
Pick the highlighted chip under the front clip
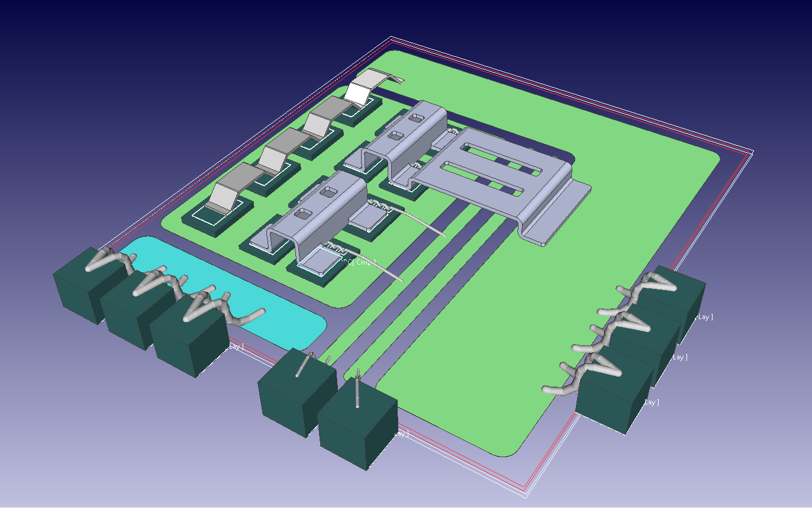tap(320, 261)
